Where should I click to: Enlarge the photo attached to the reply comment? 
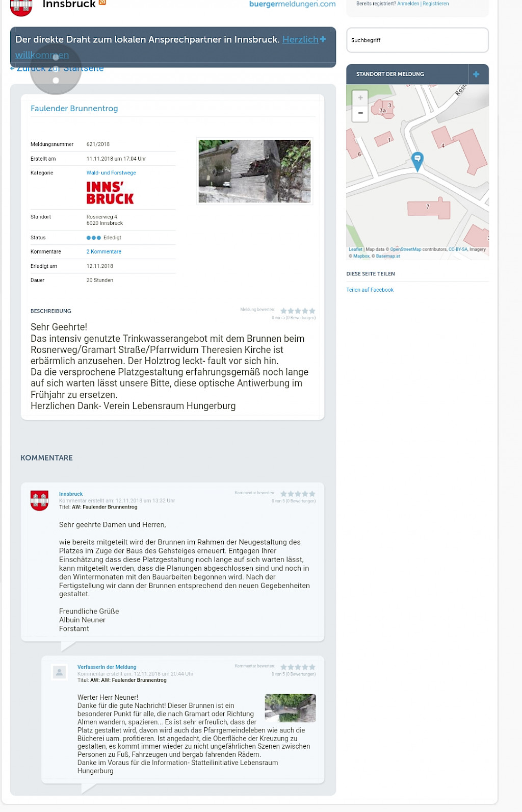coord(290,708)
